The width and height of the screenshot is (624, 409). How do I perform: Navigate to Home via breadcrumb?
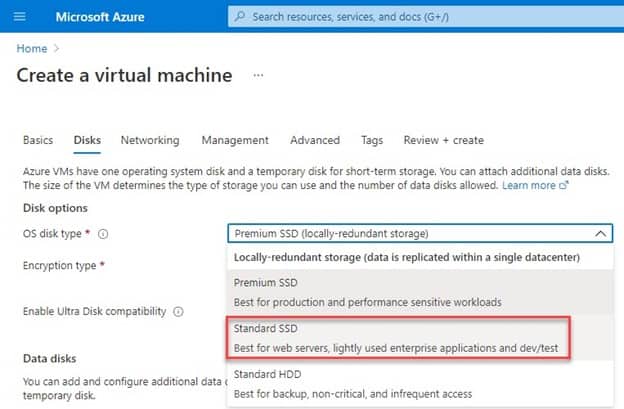click(x=30, y=48)
